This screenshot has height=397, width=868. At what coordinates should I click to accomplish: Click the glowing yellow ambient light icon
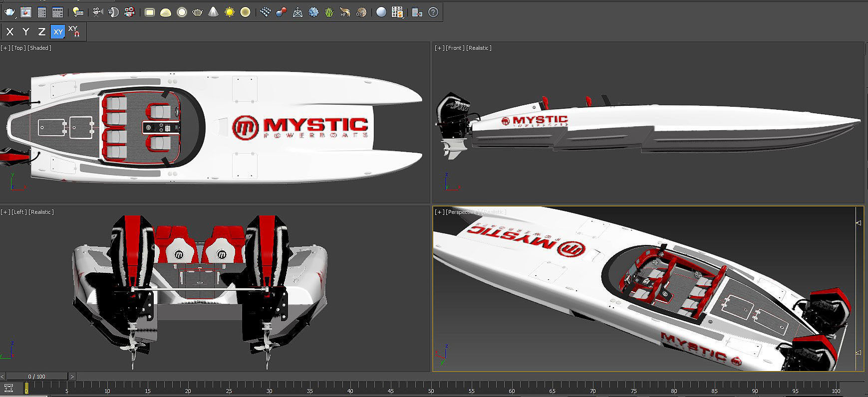point(245,12)
